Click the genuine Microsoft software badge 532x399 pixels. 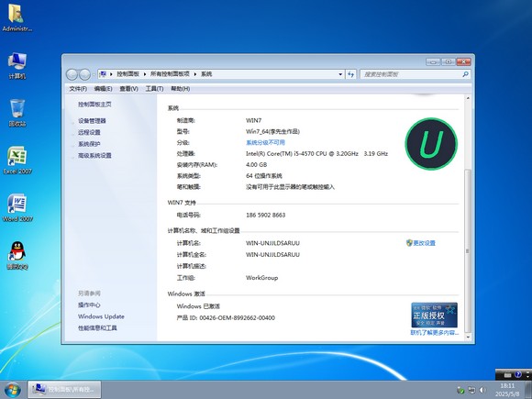tap(434, 315)
